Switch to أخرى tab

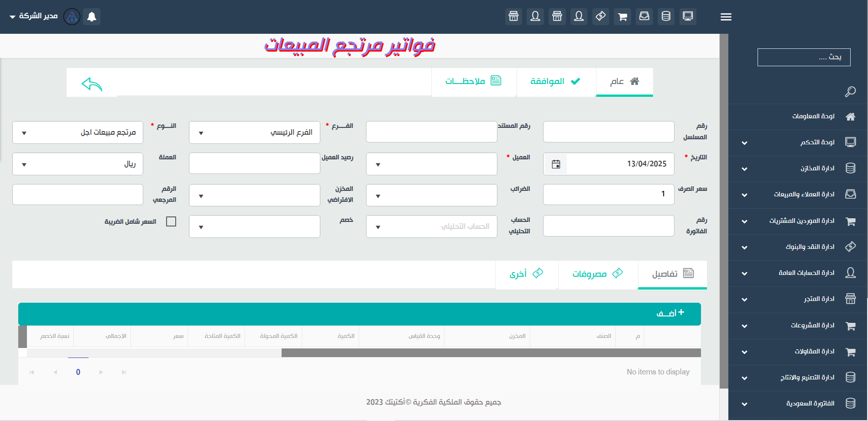527,274
